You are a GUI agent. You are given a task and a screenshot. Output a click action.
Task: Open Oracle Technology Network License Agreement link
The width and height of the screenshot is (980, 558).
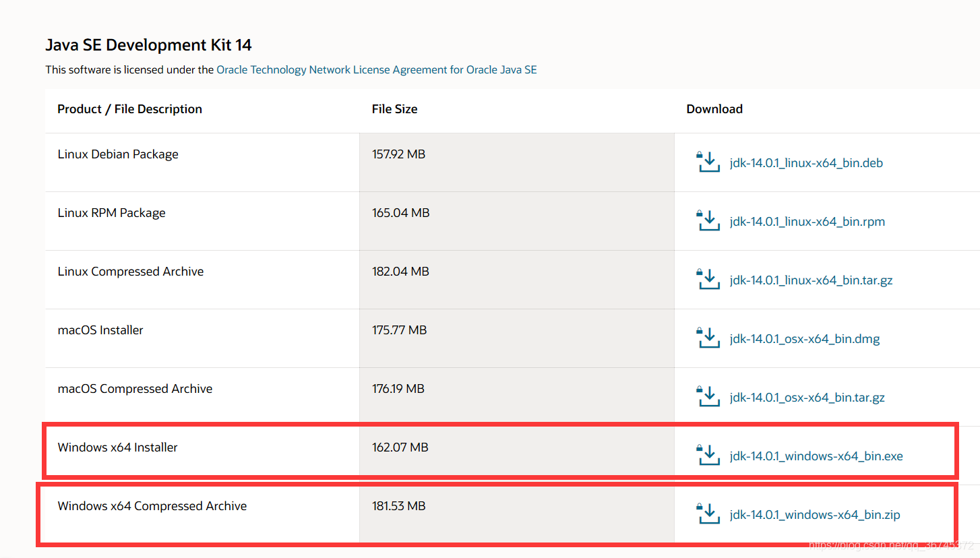(x=377, y=69)
